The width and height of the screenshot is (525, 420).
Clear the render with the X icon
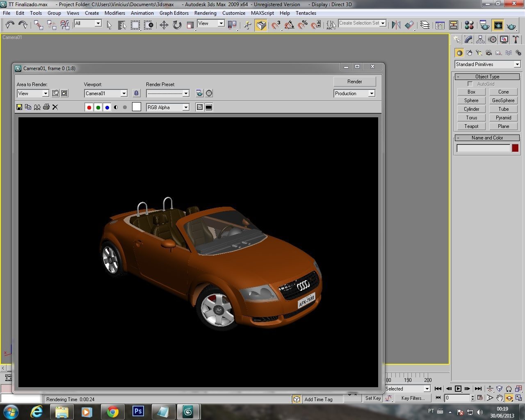pyautogui.click(x=55, y=107)
